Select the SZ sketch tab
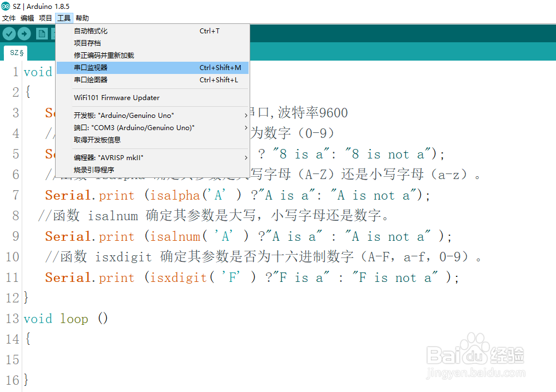The height and width of the screenshot is (392, 556). pyautogui.click(x=16, y=53)
